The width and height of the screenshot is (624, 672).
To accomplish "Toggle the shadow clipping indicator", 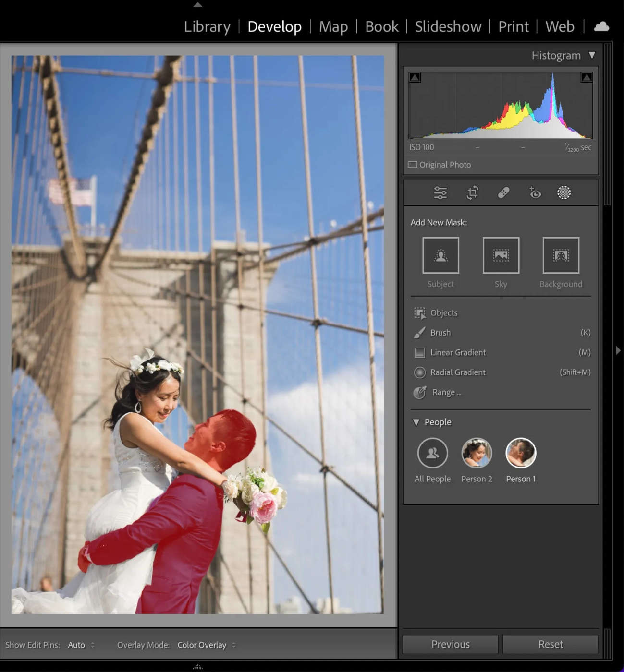I will tap(414, 77).
